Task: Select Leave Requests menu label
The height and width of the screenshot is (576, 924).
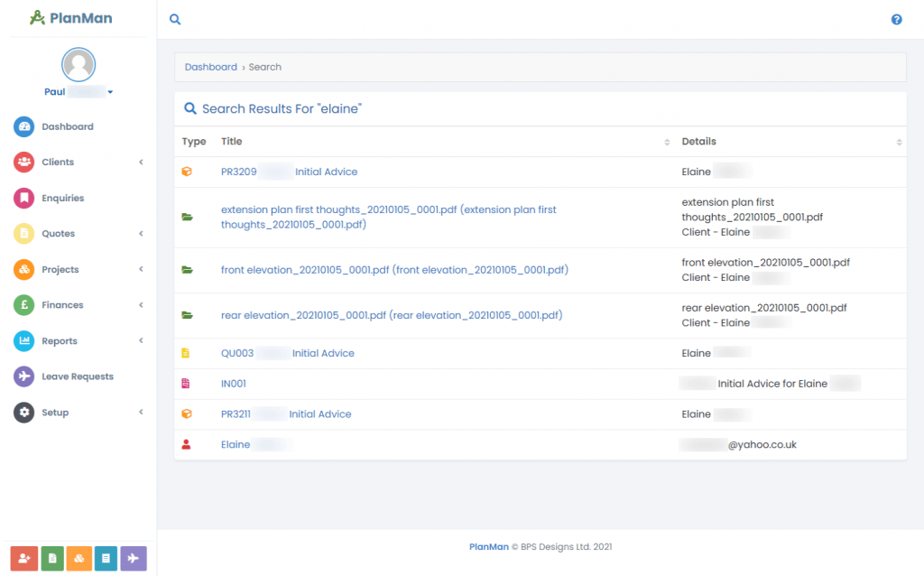Action: (x=78, y=376)
